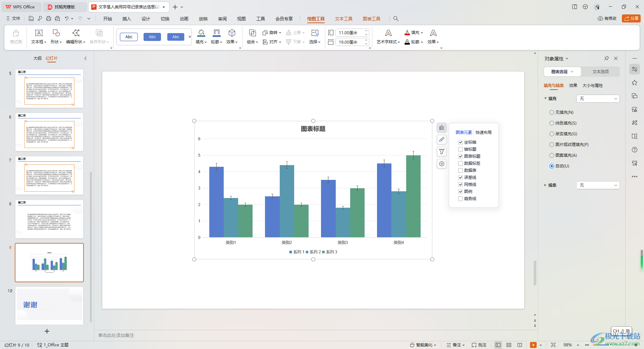Click the 智能美化 button in status bar
The height and width of the screenshot is (349, 644).
point(423,345)
